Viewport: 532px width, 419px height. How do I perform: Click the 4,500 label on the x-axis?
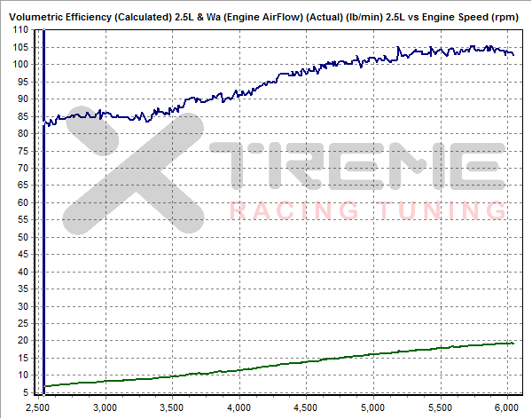pyautogui.click(x=305, y=407)
